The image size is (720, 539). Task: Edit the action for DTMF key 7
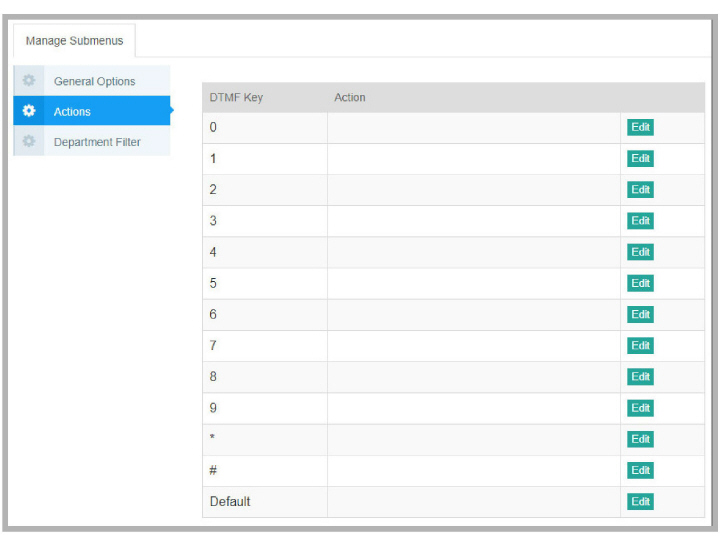coord(640,345)
